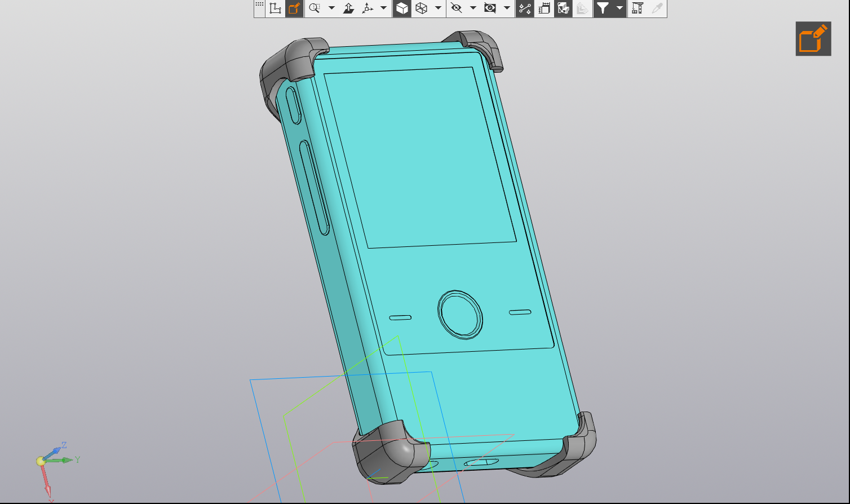This screenshot has width=850, height=504.
Task: Click the greyed eyedropper tool
Action: click(657, 8)
